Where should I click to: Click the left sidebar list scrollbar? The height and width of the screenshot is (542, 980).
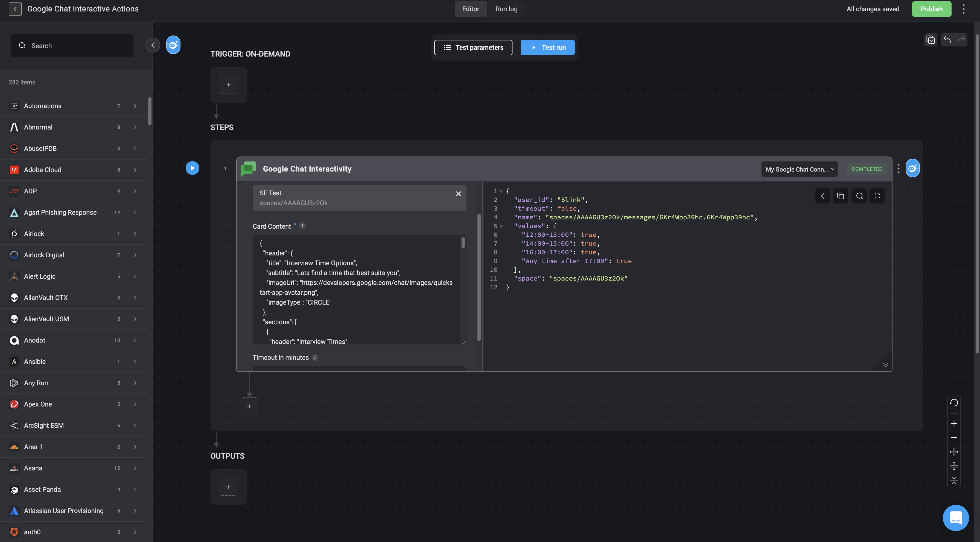pos(150,111)
